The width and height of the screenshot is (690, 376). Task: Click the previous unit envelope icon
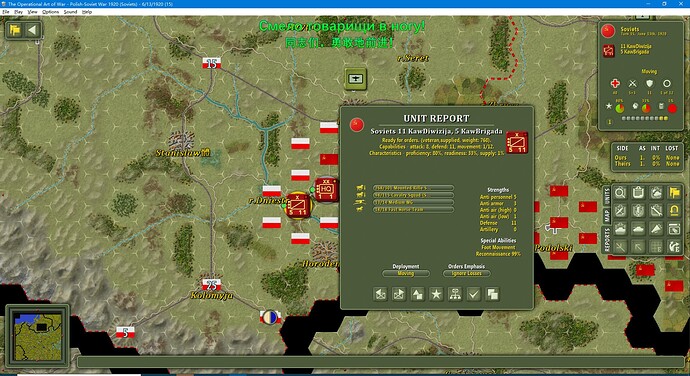point(380,294)
